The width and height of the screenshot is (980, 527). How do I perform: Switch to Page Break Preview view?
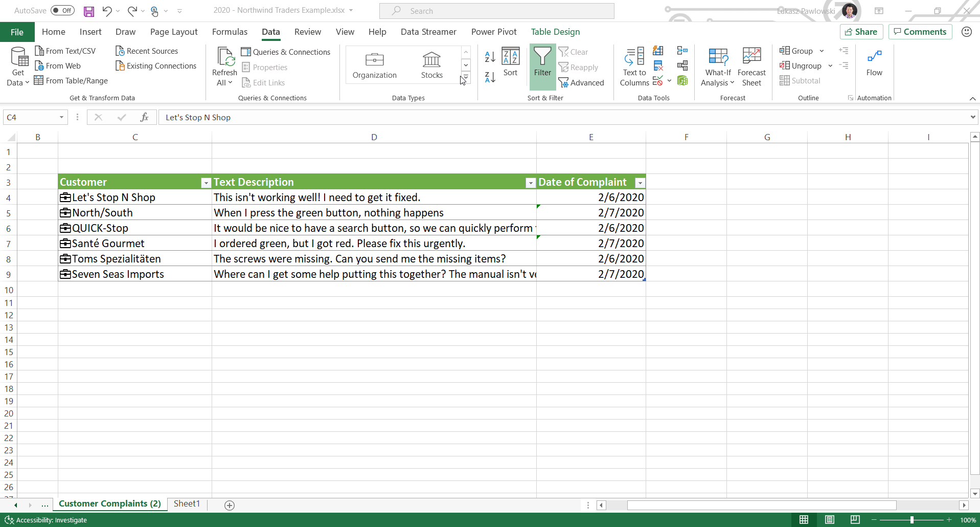(x=855, y=520)
